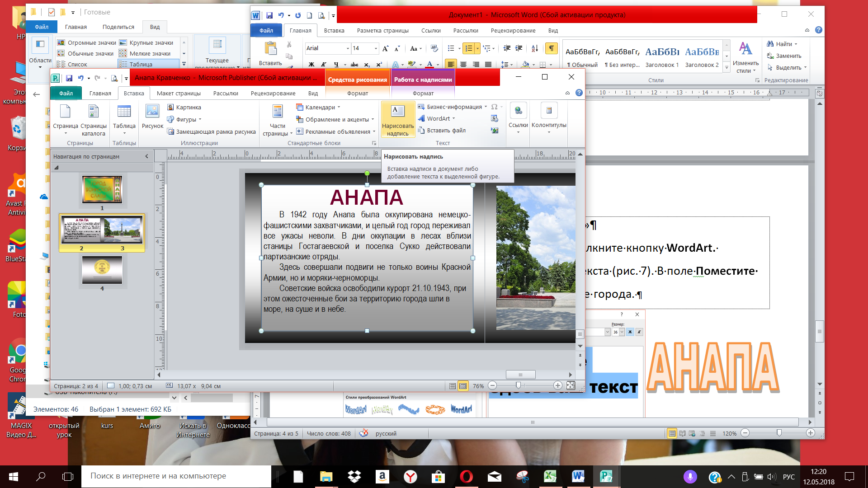Expand Business Information (Бизнес-информация) dropdown
The height and width of the screenshot is (488, 868).
486,107
